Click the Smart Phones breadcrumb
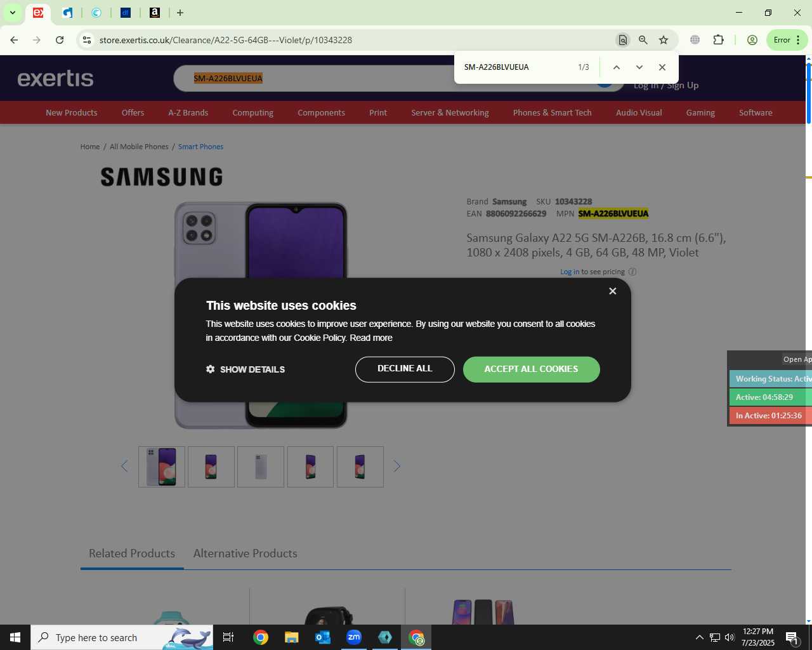The image size is (812, 650). (200, 147)
